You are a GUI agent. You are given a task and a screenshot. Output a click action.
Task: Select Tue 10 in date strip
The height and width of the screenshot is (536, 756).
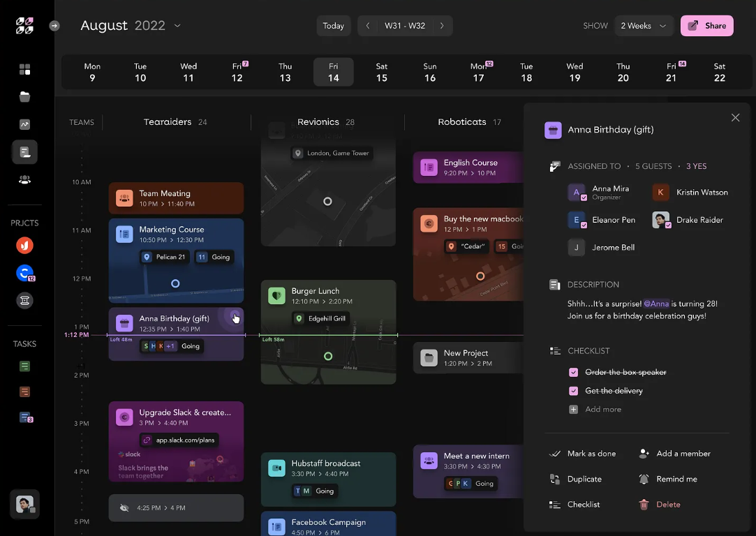(x=140, y=73)
